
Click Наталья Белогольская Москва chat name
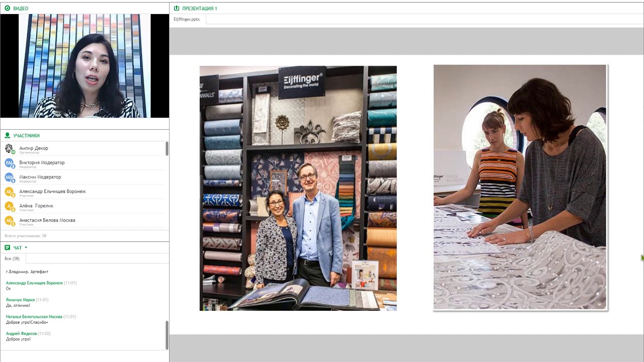pyautogui.click(x=34, y=317)
